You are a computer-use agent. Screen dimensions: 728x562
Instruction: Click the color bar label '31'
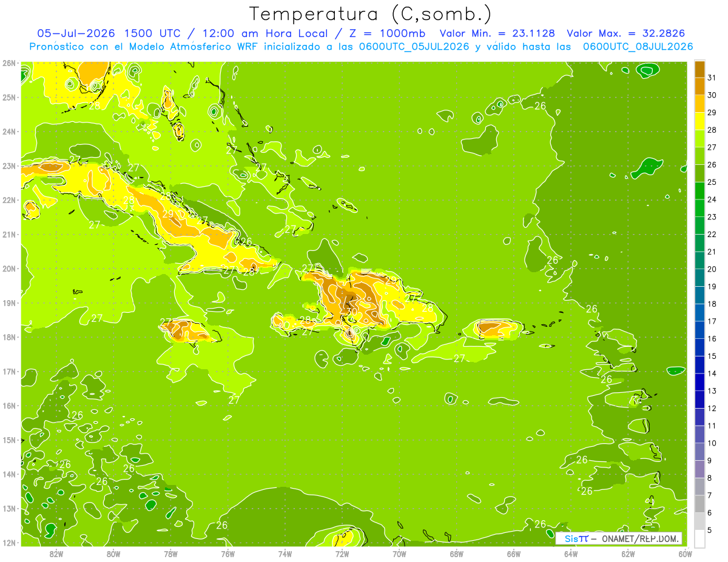(x=712, y=78)
